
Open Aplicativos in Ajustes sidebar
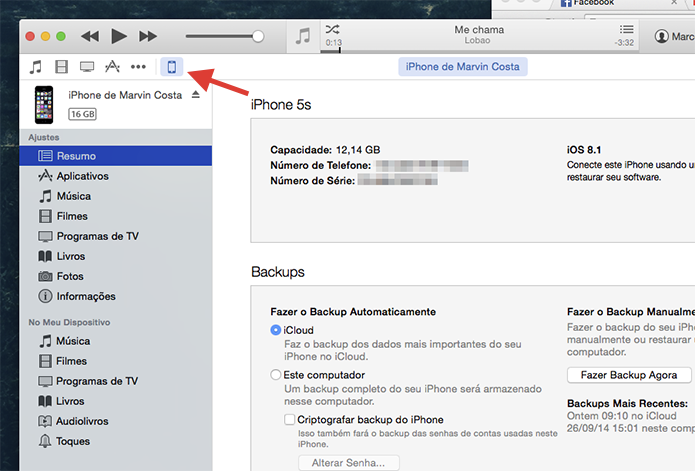click(x=116, y=176)
